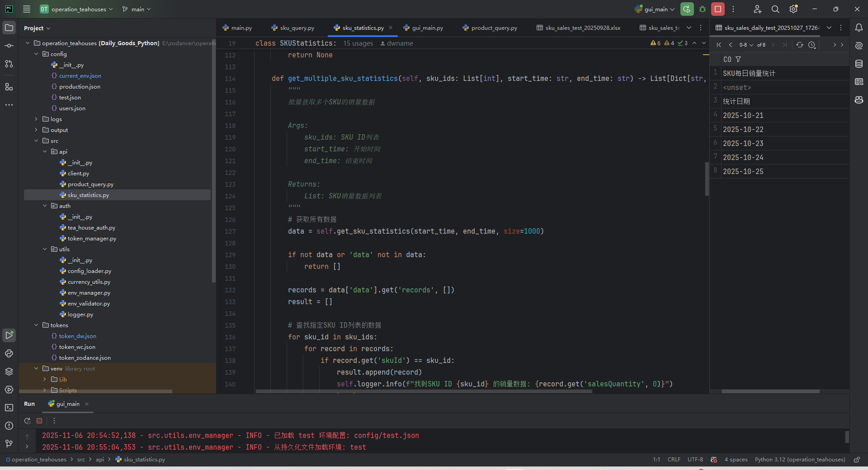Image resolution: width=868 pixels, height=470 pixels.
Task: Open the Problems tool window
Action: (9, 426)
